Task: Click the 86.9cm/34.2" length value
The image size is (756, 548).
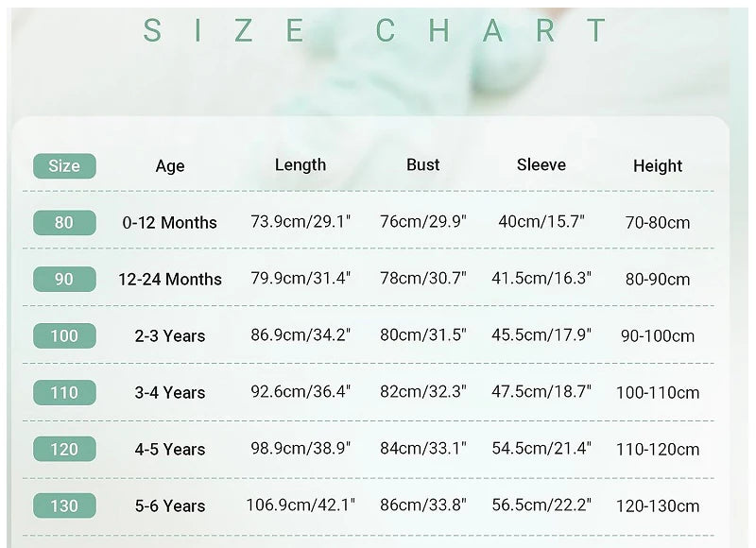Action: tap(301, 335)
